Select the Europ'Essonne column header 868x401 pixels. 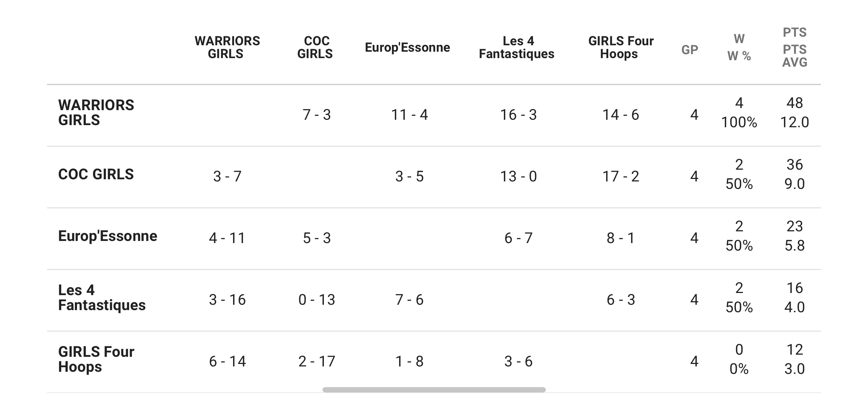[x=407, y=47]
